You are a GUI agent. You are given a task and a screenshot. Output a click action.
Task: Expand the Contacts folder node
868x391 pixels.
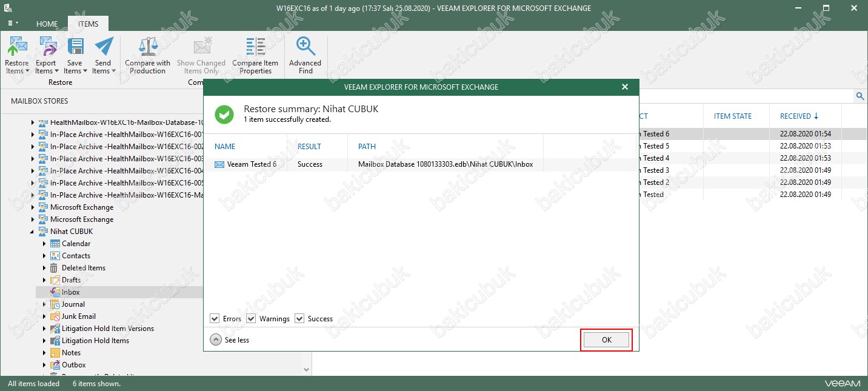(x=44, y=256)
